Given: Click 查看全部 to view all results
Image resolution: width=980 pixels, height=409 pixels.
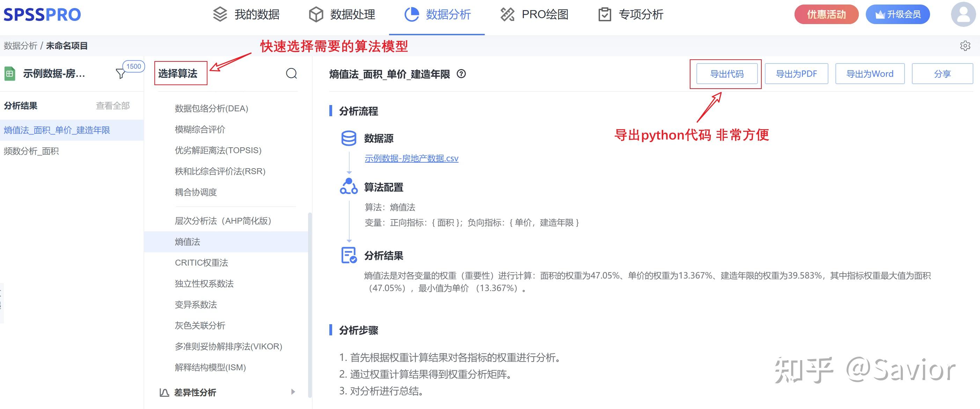Looking at the screenshot, I should (112, 106).
